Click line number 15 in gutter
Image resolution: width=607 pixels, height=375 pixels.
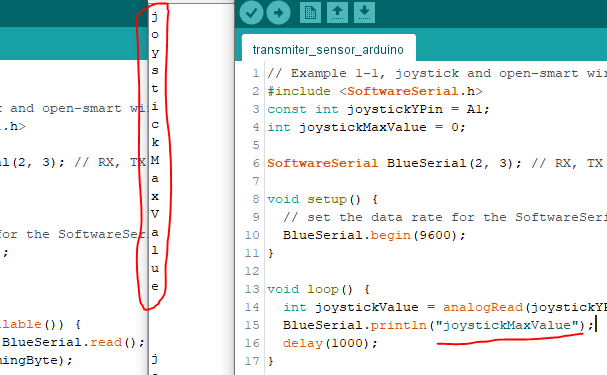click(252, 325)
